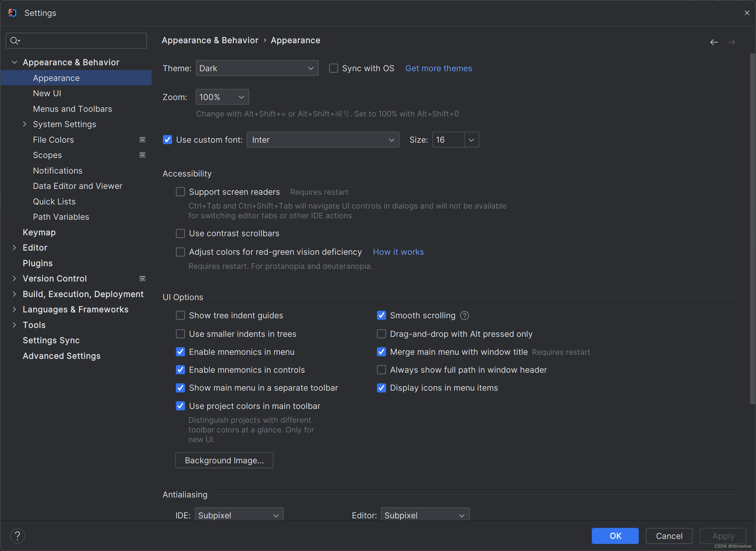The image size is (756, 551).
Task: Click the font Size value field
Action: point(449,140)
